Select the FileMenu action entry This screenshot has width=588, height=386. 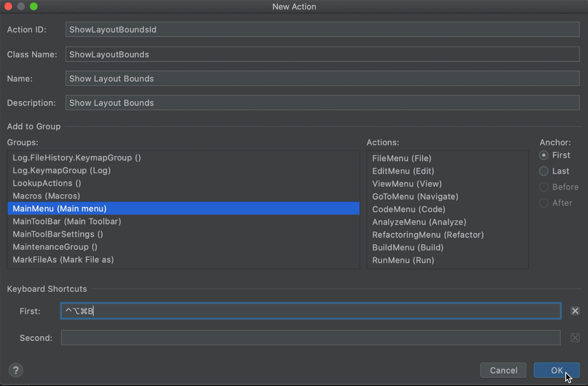pyautogui.click(x=402, y=158)
